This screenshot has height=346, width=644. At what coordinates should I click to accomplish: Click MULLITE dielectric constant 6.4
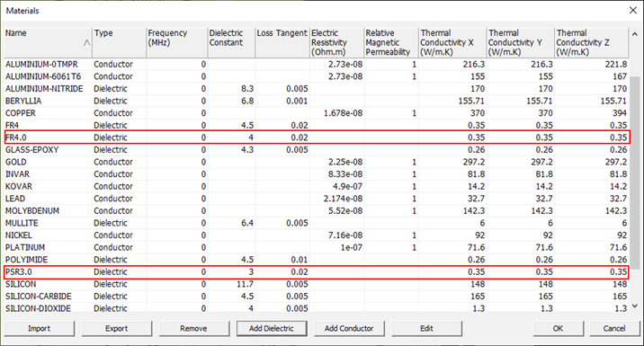pos(247,223)
